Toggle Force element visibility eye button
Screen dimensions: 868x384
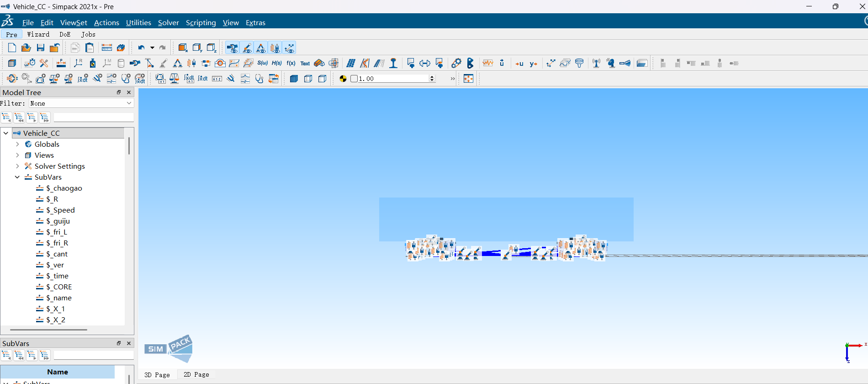click(275, 48)
